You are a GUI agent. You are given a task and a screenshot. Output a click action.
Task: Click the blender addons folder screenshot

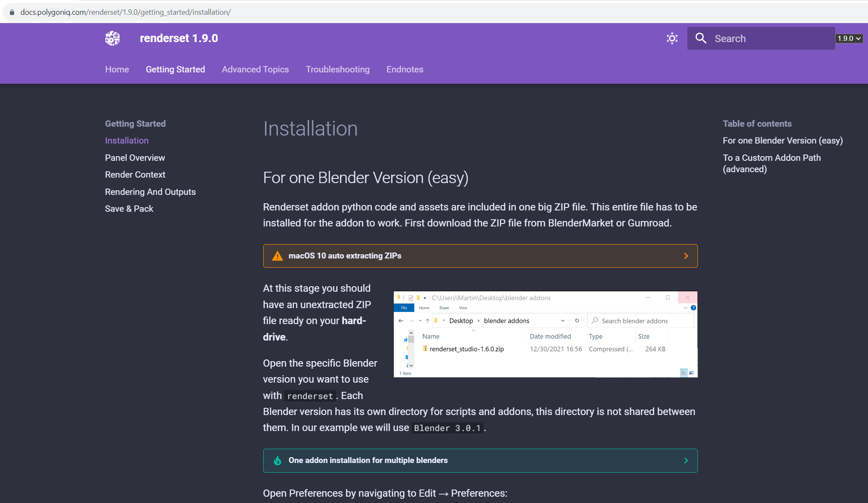point(545,334)
